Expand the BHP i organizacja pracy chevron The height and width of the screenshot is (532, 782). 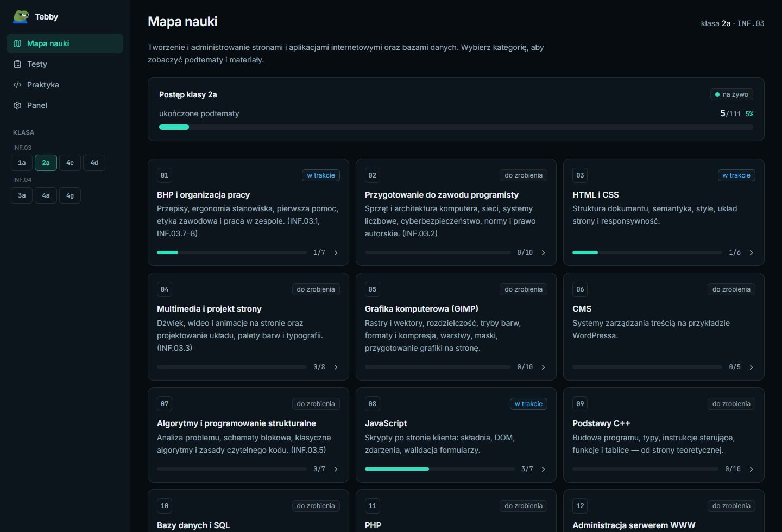[x=336, y=252]
